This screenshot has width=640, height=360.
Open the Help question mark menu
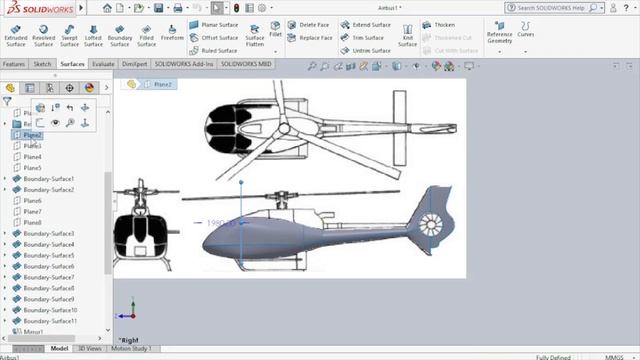coord(626,8)
